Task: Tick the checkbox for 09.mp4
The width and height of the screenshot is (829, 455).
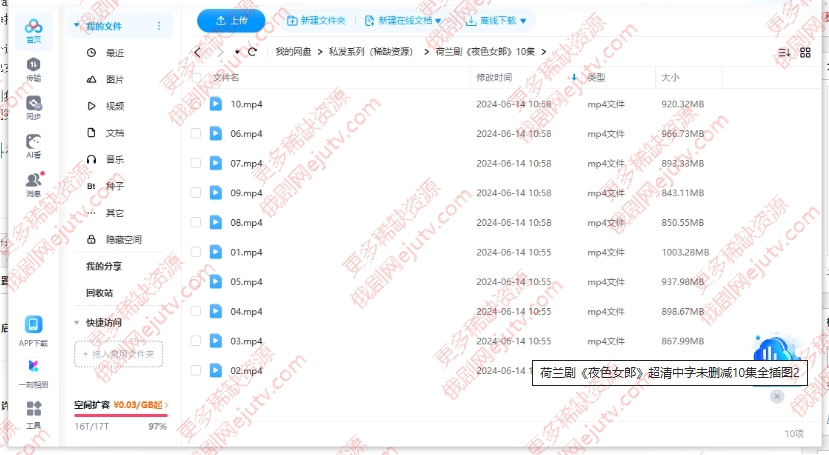Action: [196, 192]
